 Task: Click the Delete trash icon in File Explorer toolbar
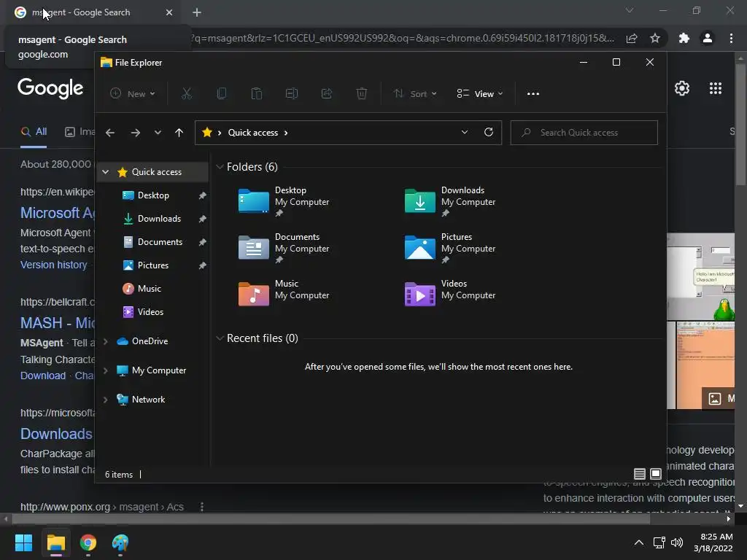pyautogui.click(x=362, y=94)
